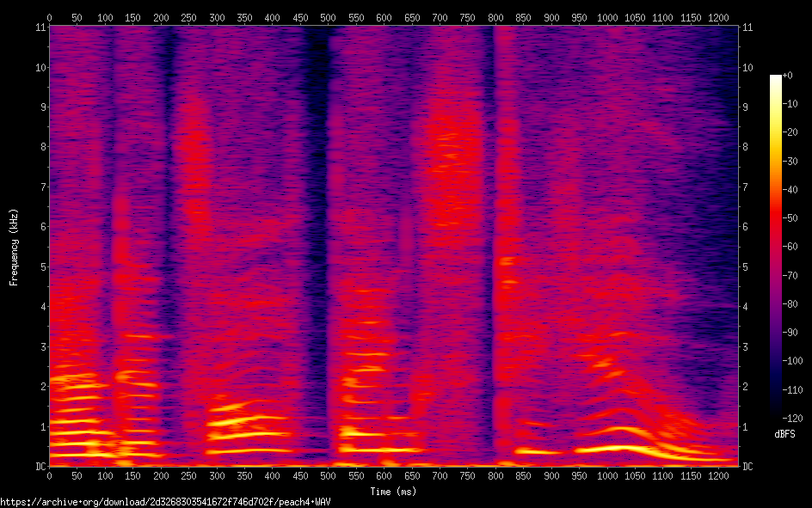Click the DC label on the left frequency axis
The height and width of the screenshot is (508, 812).
(39, 467)
